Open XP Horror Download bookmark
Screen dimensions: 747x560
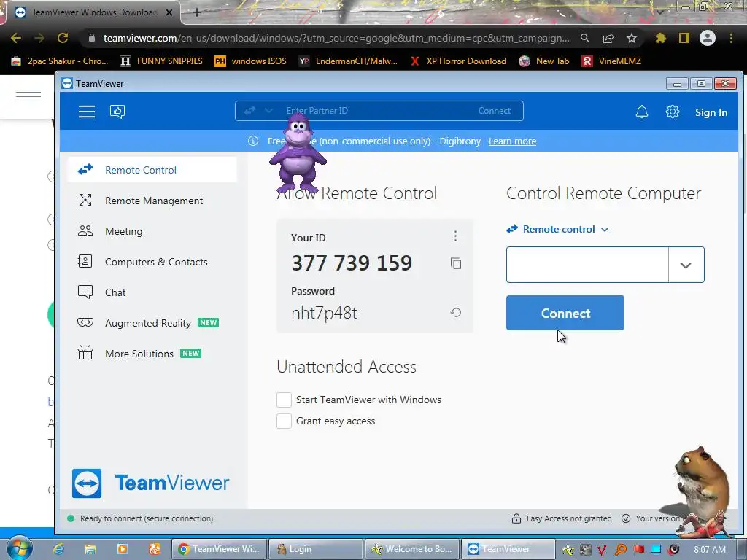[458, 61]
